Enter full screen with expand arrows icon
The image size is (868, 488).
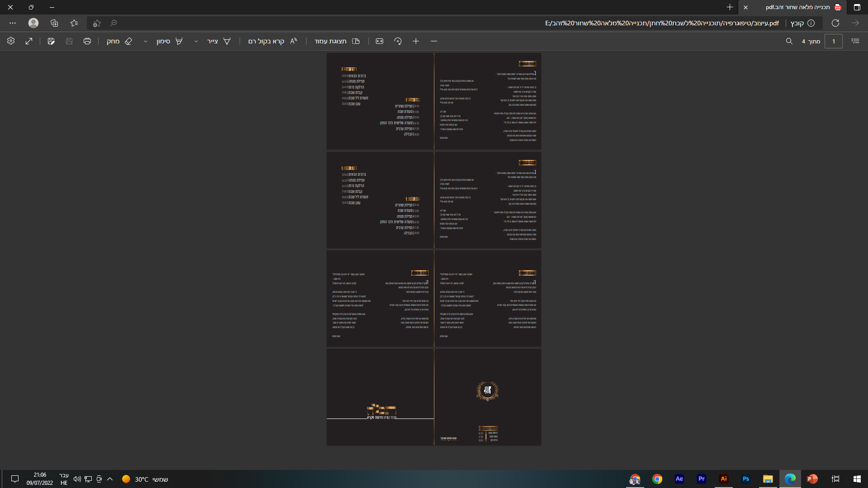[29, 41]
